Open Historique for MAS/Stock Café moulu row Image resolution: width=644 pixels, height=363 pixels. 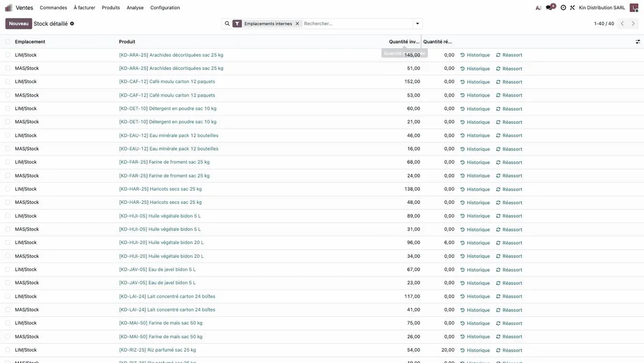(x=475, y=95)
